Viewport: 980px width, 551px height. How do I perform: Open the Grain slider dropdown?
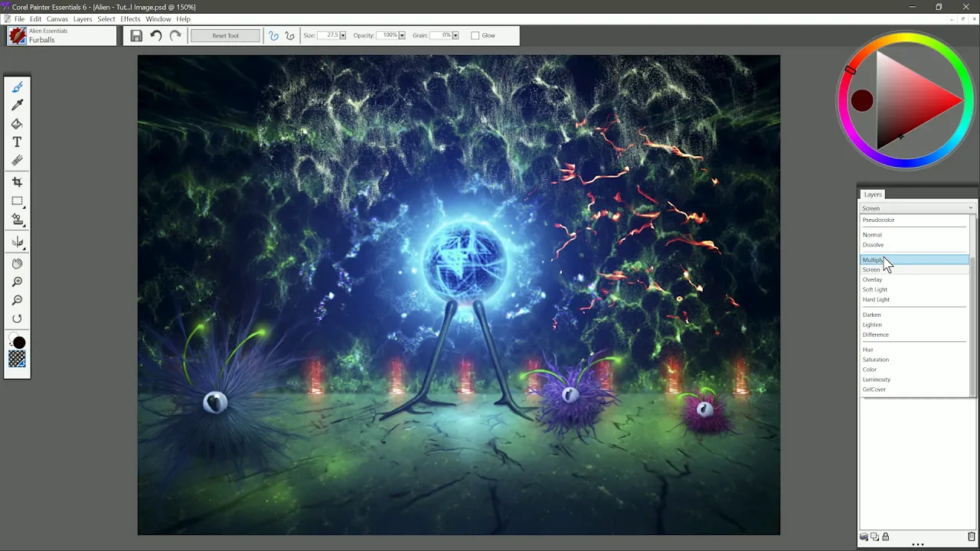[x=455, y=35]
